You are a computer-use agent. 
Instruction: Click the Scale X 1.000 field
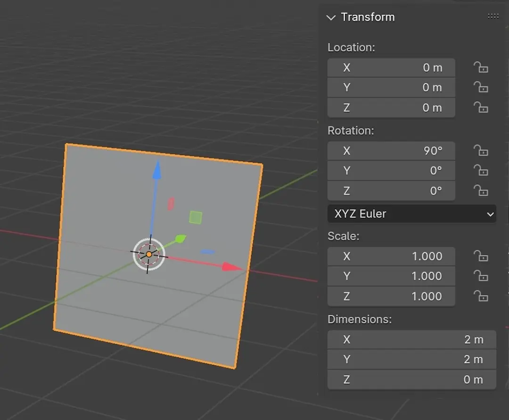pos(391,256)
